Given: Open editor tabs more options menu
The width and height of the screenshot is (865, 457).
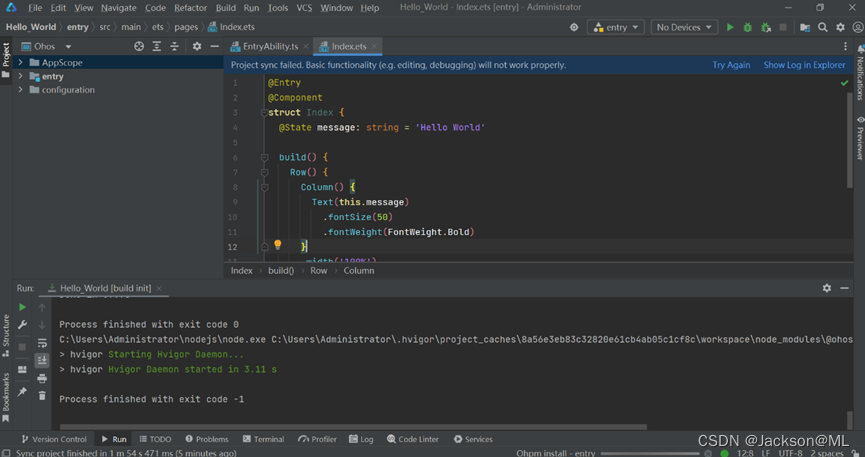Looking at the screenshot, I should 845,46.
